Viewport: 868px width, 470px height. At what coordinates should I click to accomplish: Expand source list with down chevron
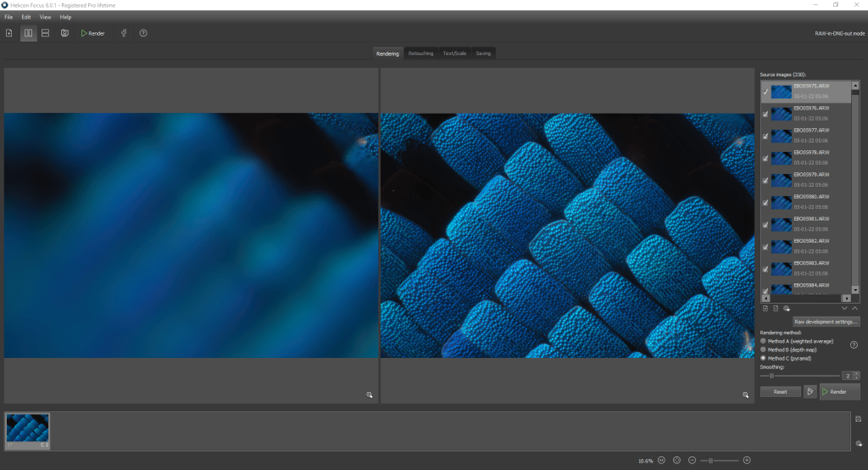tap(845, 309)
